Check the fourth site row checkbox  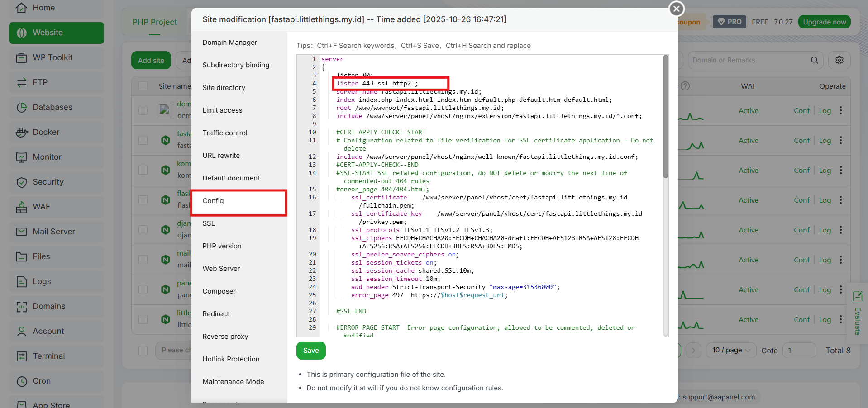tap(143, 200)
